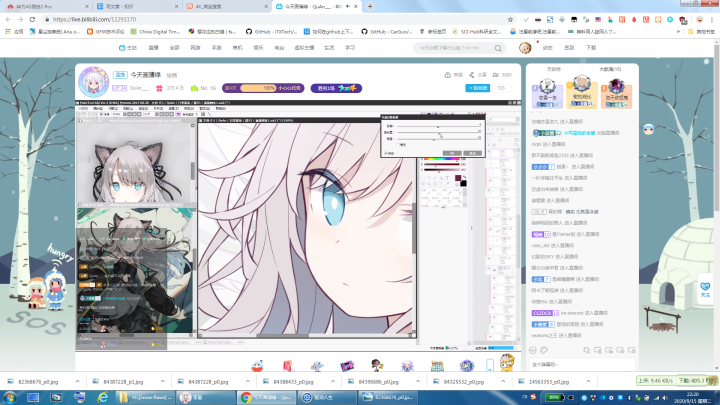The height and width of the screenshot is (405, 720).
Task: Switch to the first browser tab on the left
Action: tap(47, 6)
